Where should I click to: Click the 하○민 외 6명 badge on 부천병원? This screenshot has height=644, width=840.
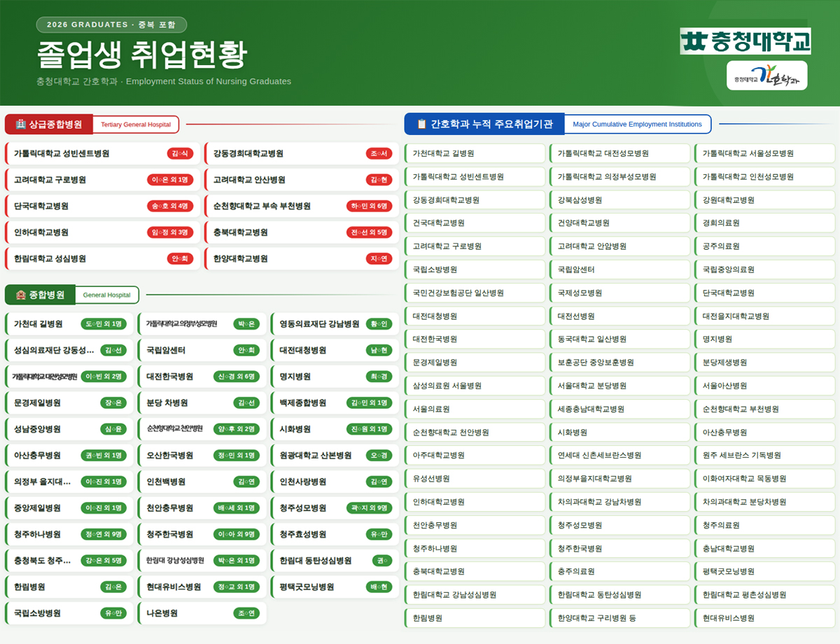(369, 205)
